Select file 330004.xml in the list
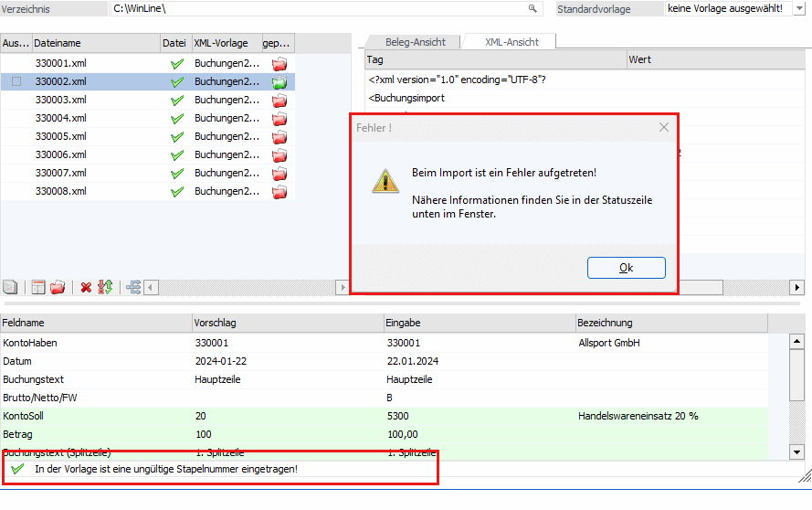Image resolution: width=812 pixels, height=510 pixels. pos(61,118)
